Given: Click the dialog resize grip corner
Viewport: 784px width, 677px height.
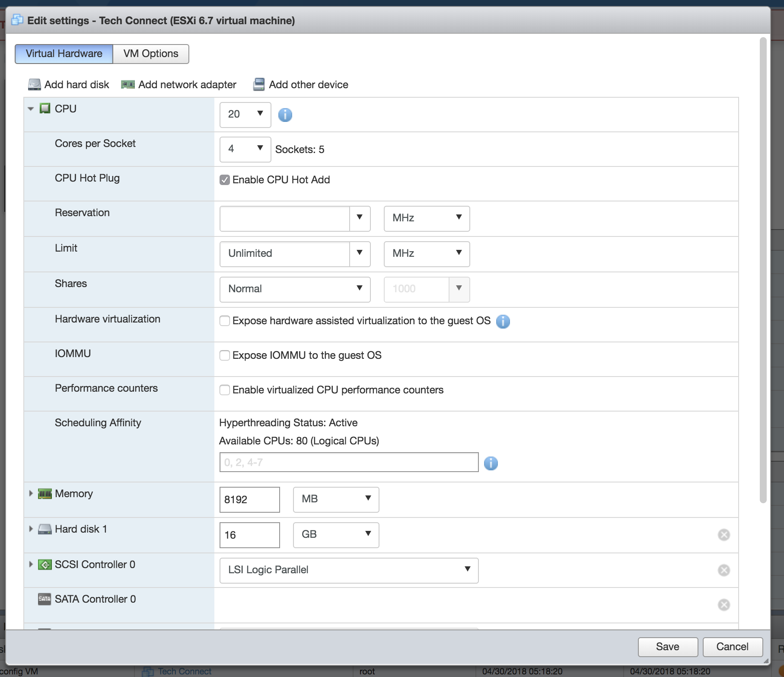Looking at the screenshot, I should coord(766,661).
